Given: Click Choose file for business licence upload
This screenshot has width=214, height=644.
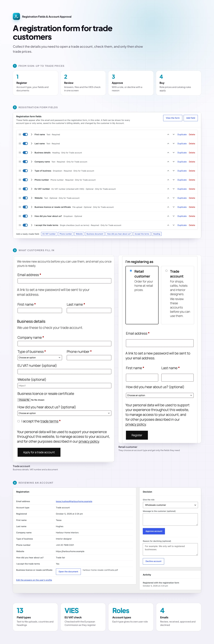Looking at the screenshot, I should coord(24,400).
